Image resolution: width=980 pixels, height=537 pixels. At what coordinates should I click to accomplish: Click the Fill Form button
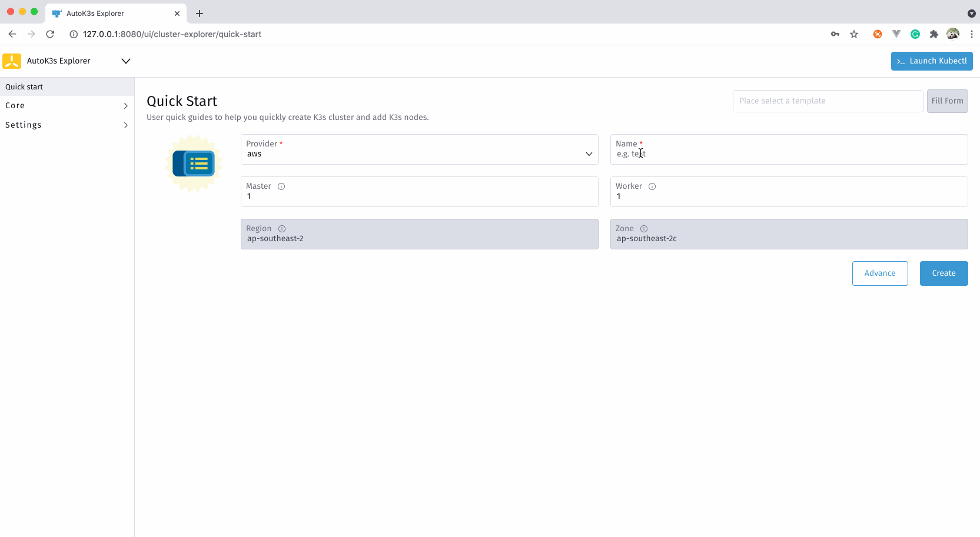tap(947, 101)
